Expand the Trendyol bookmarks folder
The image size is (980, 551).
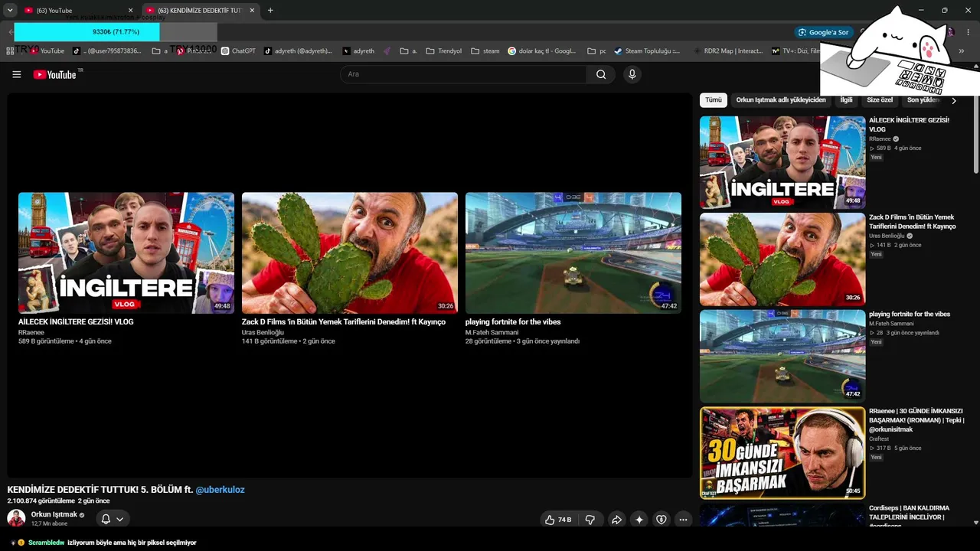click(x=444, y=51)
